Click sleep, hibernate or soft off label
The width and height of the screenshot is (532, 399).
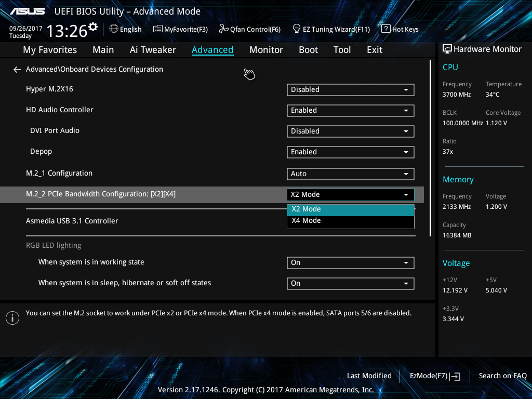[125, 283]
